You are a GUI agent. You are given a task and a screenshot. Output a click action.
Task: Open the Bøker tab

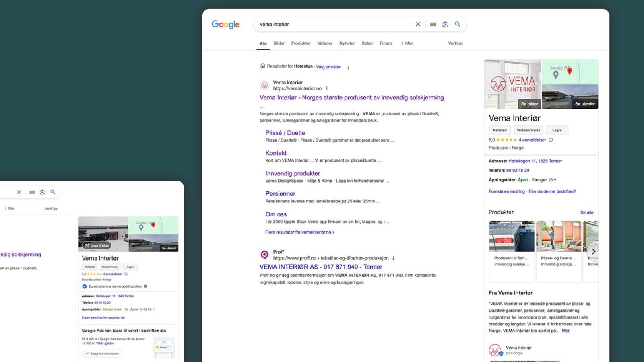coord(367,43)
